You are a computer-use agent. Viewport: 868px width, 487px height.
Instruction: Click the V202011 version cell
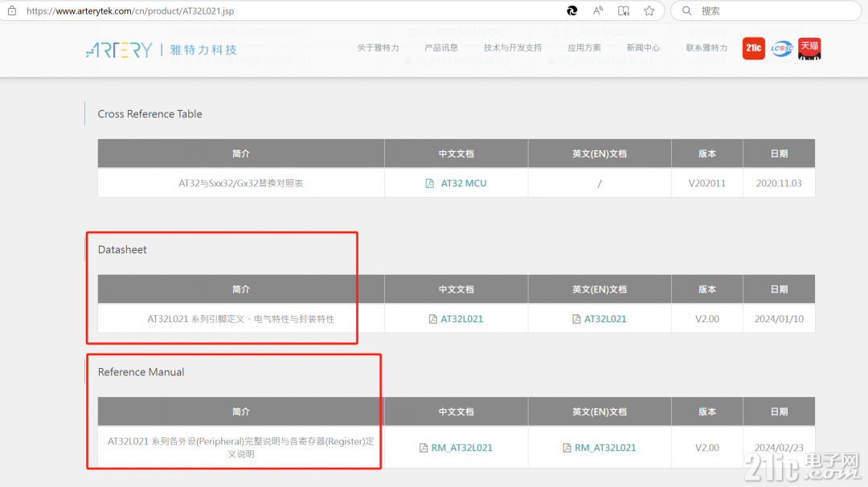[707, 183]
